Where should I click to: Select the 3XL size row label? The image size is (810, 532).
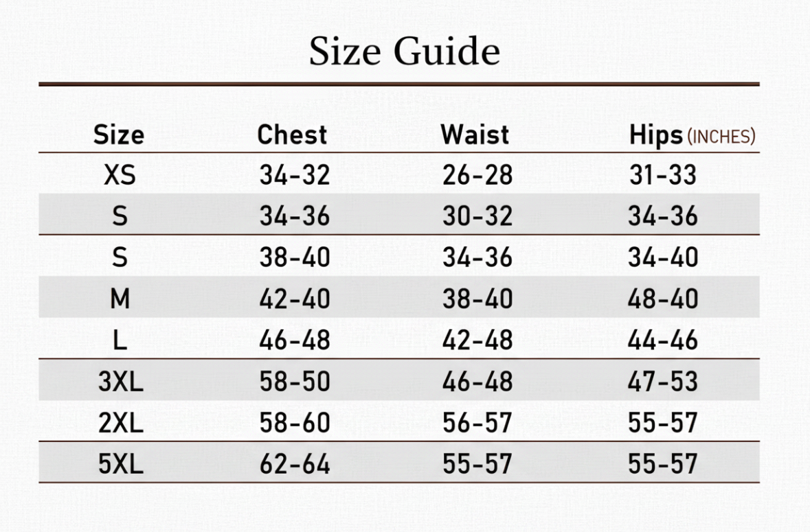120,382
